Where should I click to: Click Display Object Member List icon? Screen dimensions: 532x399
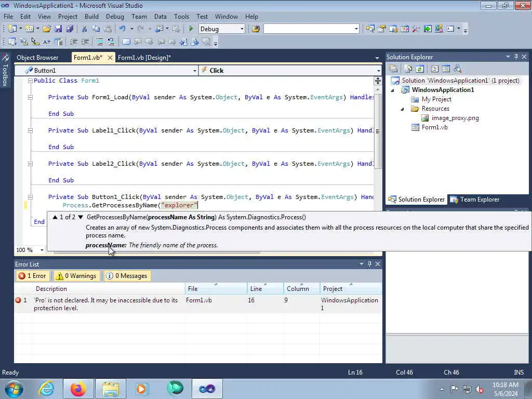[x=12, y=42]
